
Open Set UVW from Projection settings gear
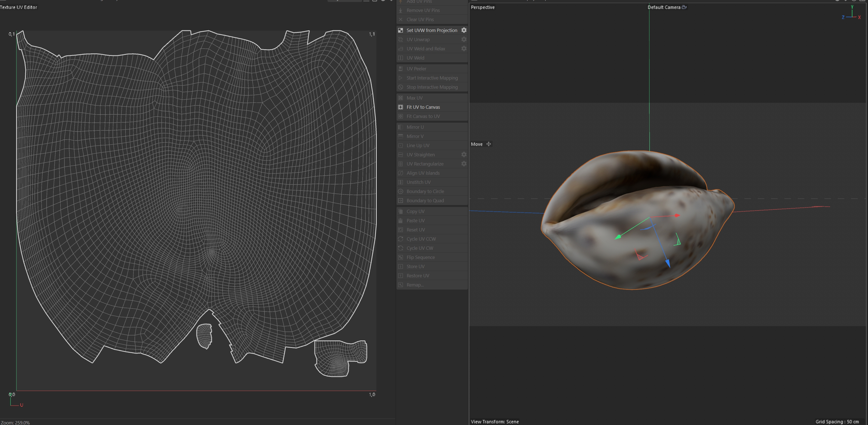coord(464,30)
